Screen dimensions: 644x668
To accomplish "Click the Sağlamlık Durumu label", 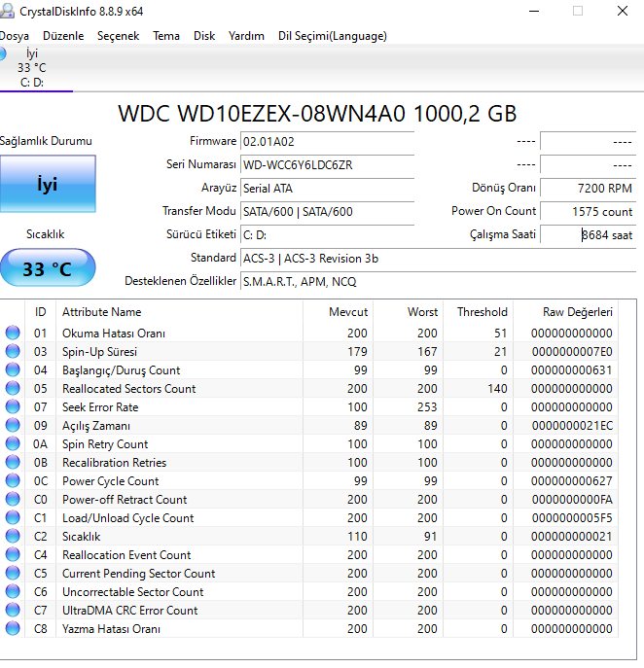I will 46,141.
